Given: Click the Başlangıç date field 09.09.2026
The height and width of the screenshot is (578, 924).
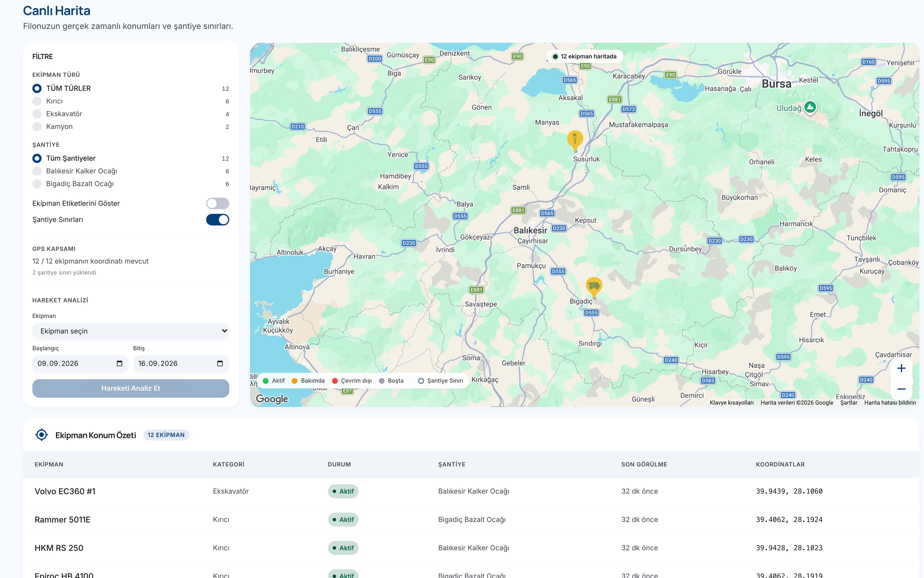Looking at the screenshot, I should point(80,363).
